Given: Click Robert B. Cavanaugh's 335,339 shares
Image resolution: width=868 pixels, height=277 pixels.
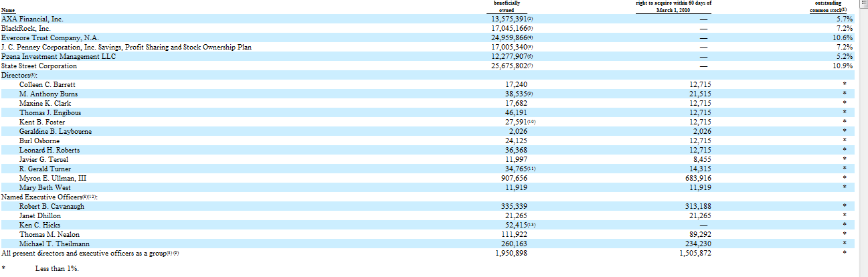Looking at the screenshot, I should point(514,207).
